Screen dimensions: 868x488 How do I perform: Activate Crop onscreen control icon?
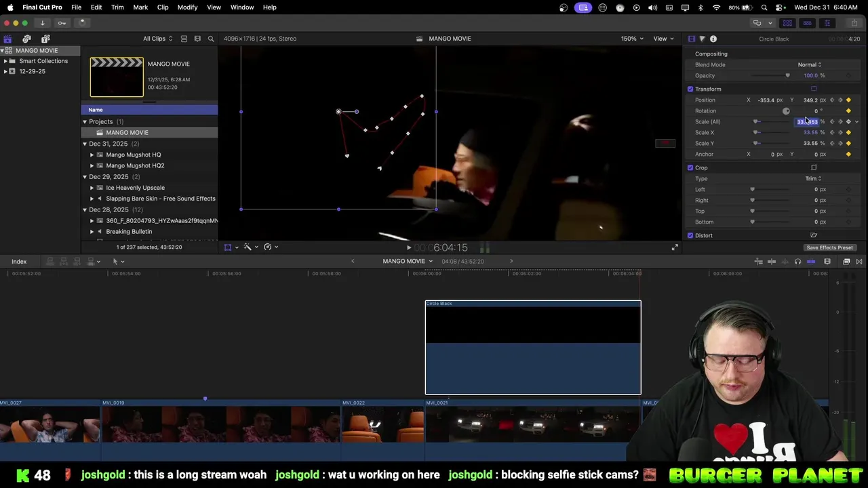tap(814, 167)
